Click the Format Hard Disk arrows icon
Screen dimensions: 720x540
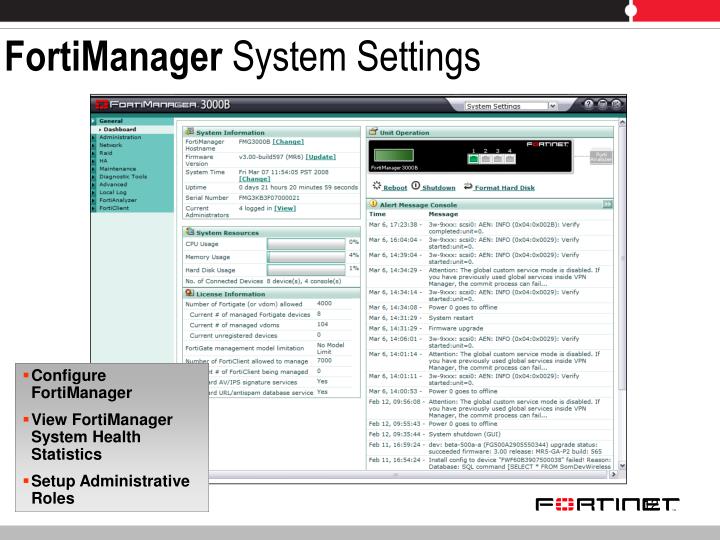coord(468,186)
